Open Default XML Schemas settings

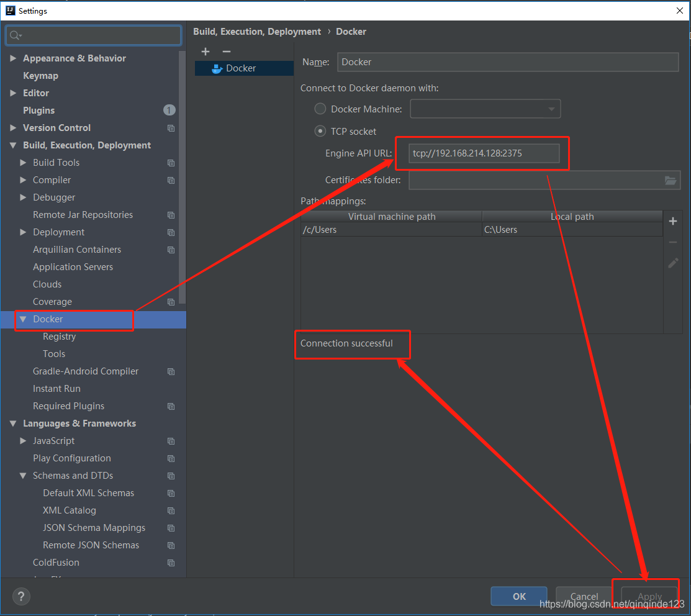(x=88, y=493)
